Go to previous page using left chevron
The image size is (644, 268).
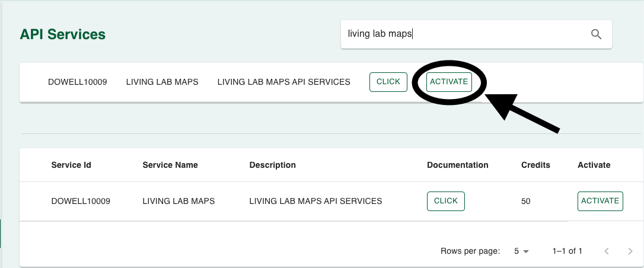click(x=607, y=251)
